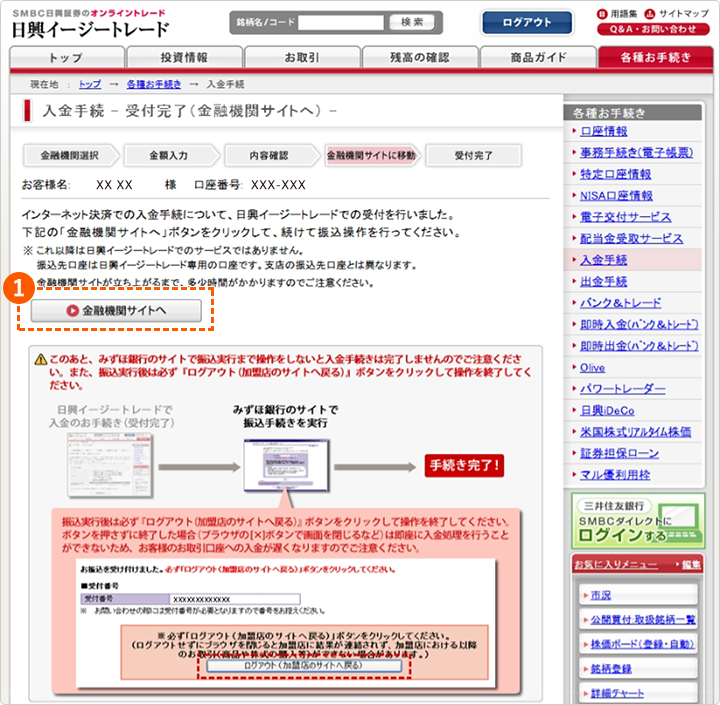Select the 商品ガイド navigation tab
This screenshot has height=705, width=720.
(x=538, y=57)
